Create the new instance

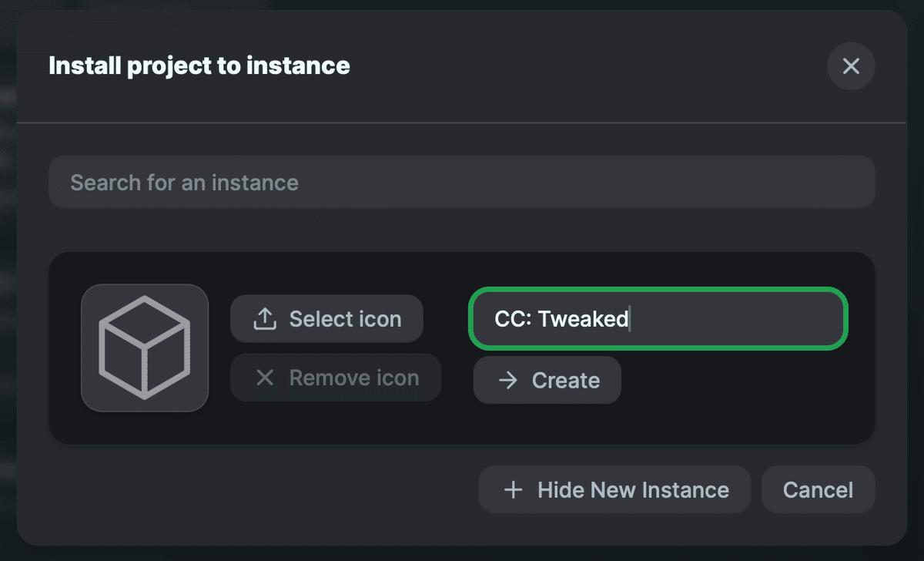(547, 380)
